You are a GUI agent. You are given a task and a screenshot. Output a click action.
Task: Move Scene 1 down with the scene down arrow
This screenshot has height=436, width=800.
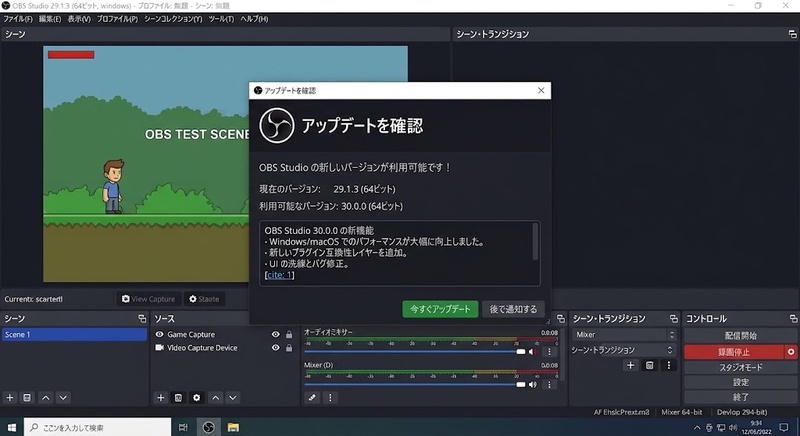tap(63, 398)
